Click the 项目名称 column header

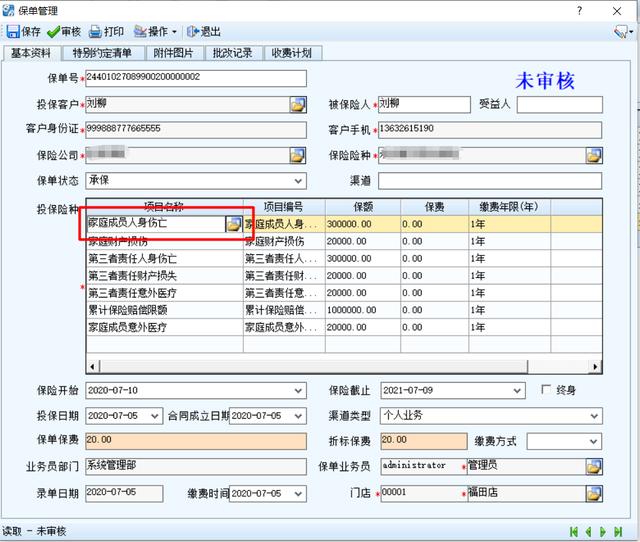tap(164, 207)
